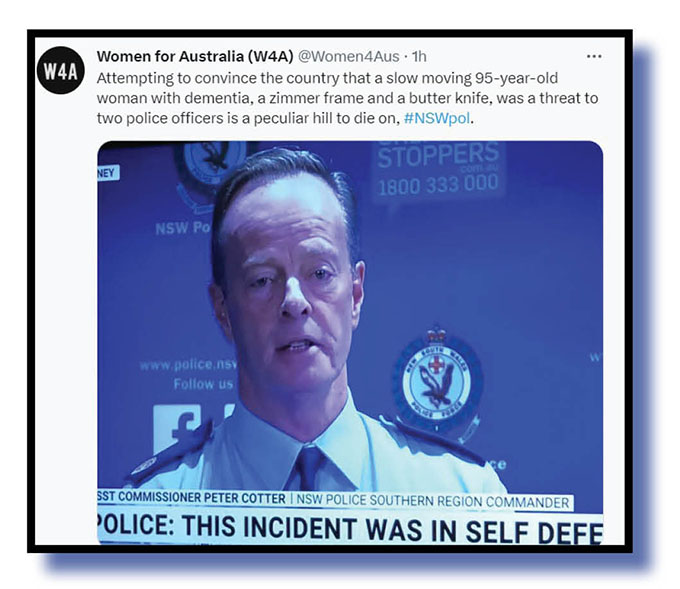This screenshot has width=680, height=589.
Task: Open the embedded news video thumbnail
Action: click(x=350, y=342)
